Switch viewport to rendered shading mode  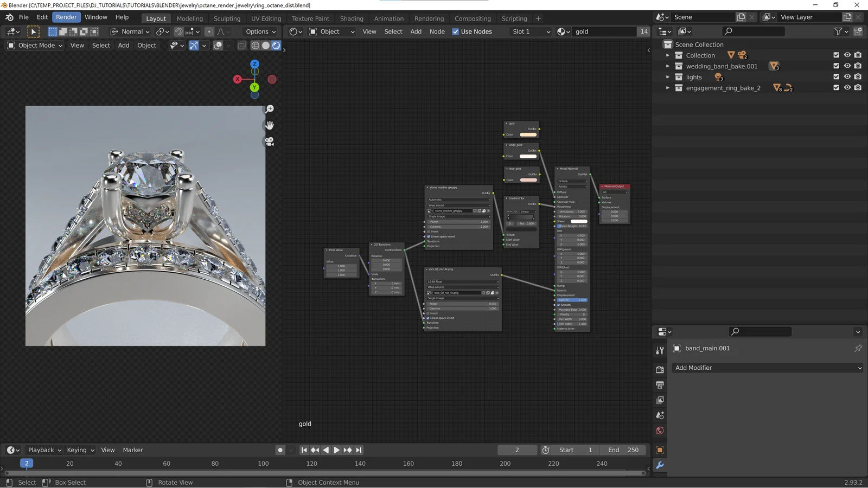point(276,46)
